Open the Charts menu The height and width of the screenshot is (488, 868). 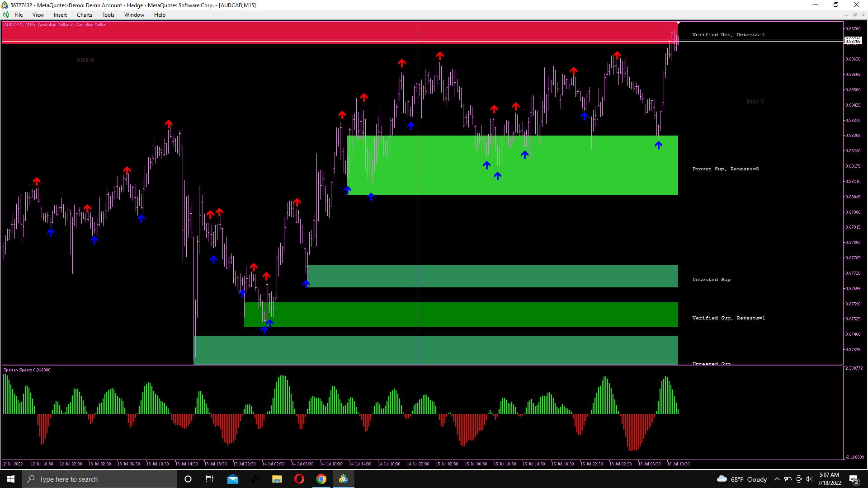(x=84, y=15)
